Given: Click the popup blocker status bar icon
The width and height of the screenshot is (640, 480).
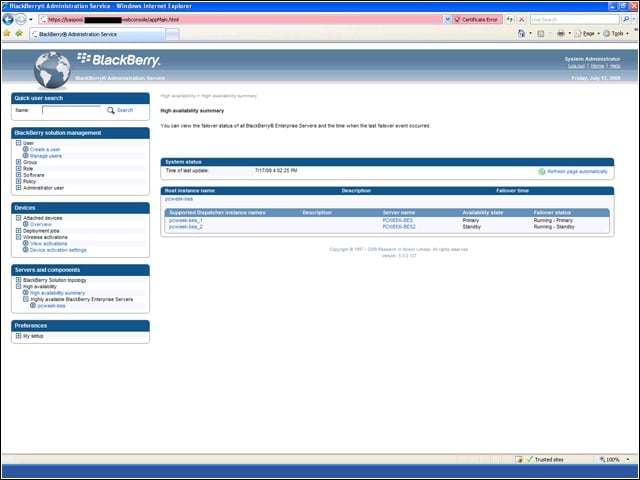Looking at the screenshot, I should coord(519,460).
